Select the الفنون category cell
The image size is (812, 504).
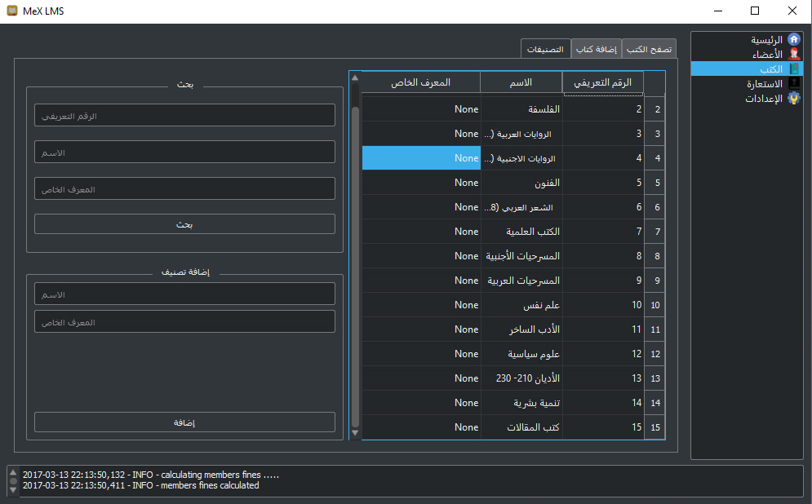[521, 182]
